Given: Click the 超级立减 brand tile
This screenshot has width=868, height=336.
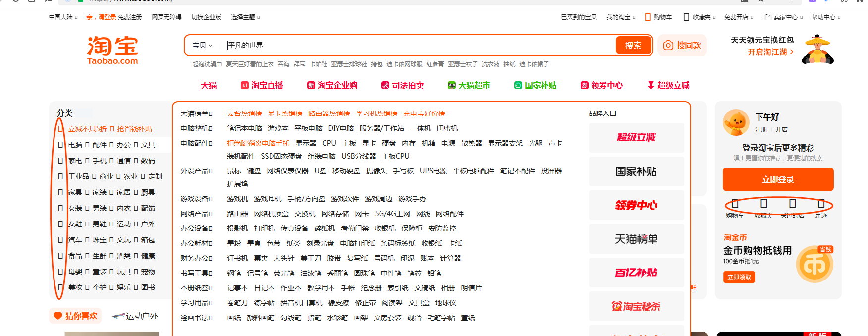Looking at the screenshot, I should (x=636, y=137).
